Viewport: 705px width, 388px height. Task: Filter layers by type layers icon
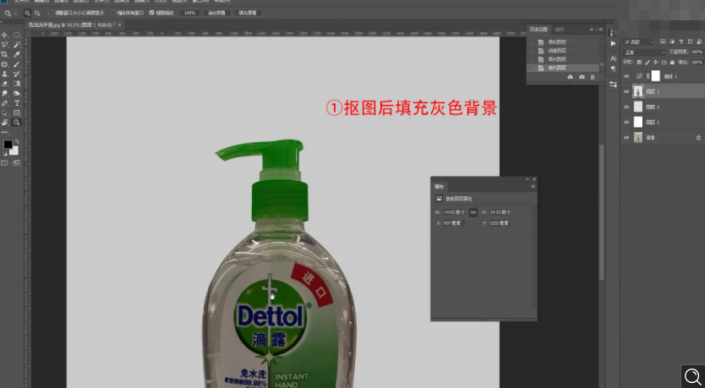[681, 42]
